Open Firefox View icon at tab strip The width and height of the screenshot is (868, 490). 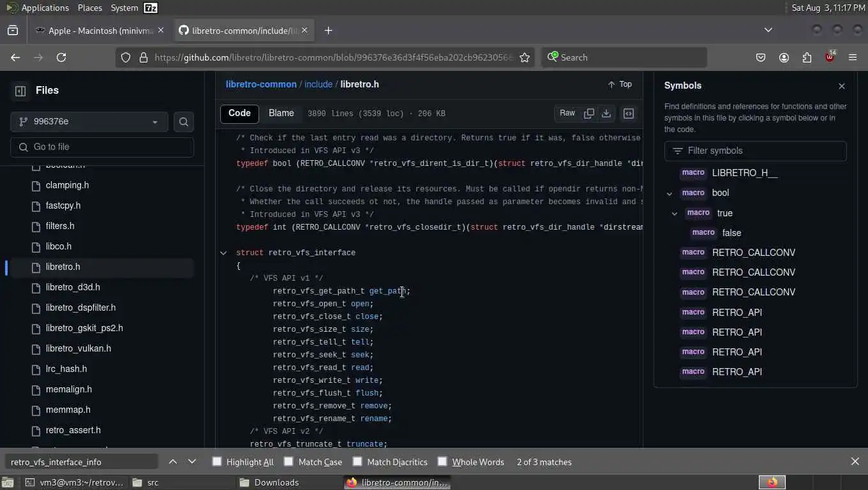[x=13, y=31]
